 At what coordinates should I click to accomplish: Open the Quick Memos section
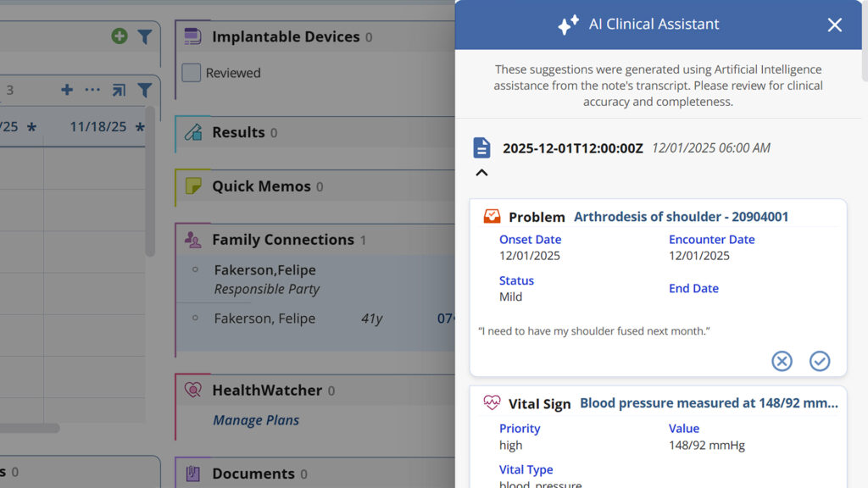coord(261,186)
